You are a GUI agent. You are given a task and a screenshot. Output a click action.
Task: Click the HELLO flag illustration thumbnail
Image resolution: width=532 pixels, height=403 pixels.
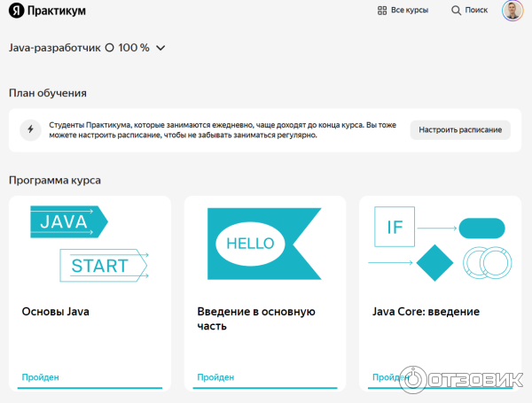point(264,244)
